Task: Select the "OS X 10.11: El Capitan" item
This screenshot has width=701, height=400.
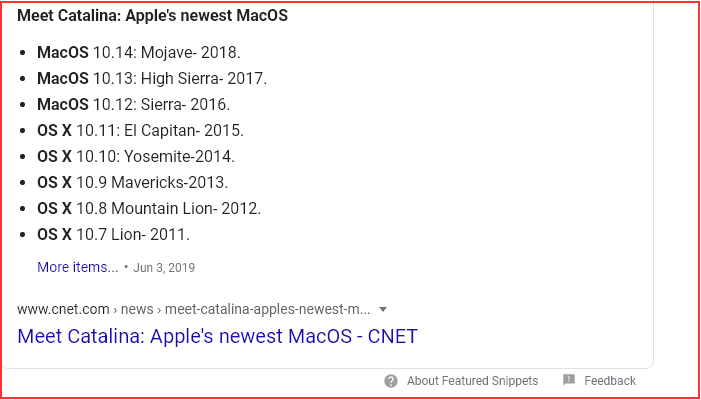Action: pos(140,130)
